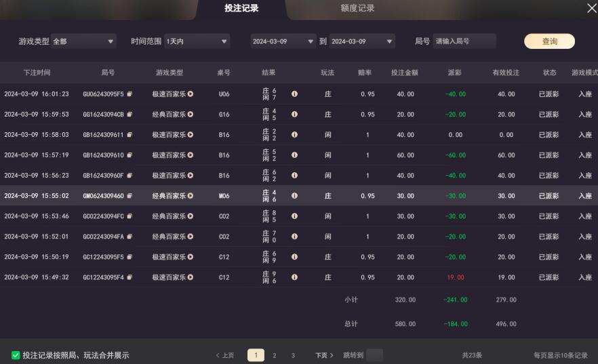Click subtotal payout -241.00

(x=456, y=300)
